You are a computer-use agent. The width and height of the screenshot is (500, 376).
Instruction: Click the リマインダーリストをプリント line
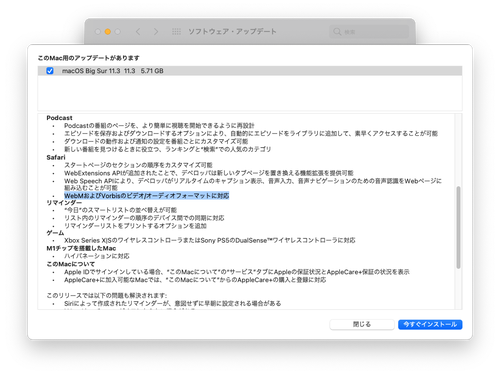[135, 226]
